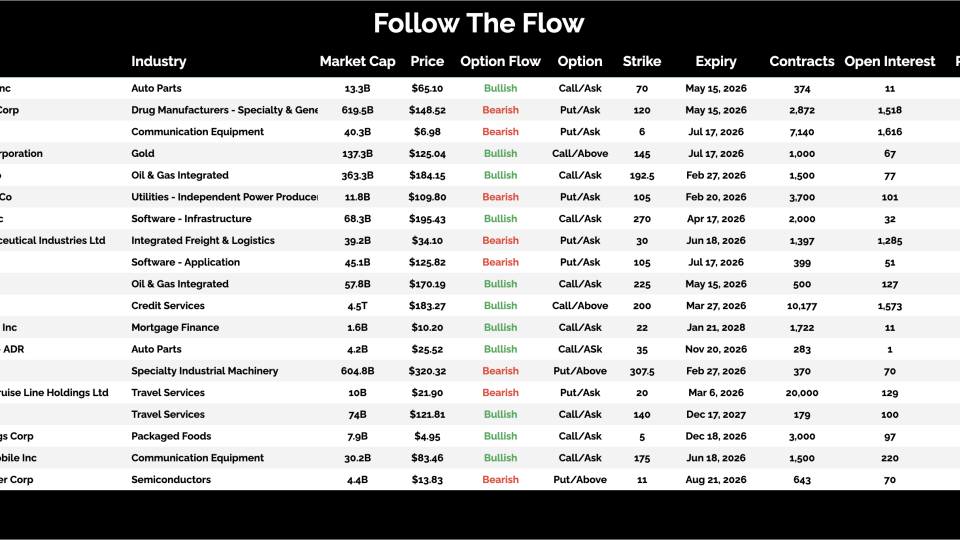
Task: Click Put/Above in the Specialty Industrial Machinery row
Action: (580, 371)
